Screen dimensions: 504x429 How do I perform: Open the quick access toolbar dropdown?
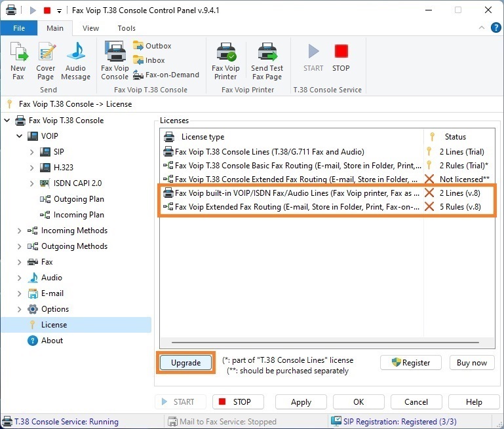59,11
